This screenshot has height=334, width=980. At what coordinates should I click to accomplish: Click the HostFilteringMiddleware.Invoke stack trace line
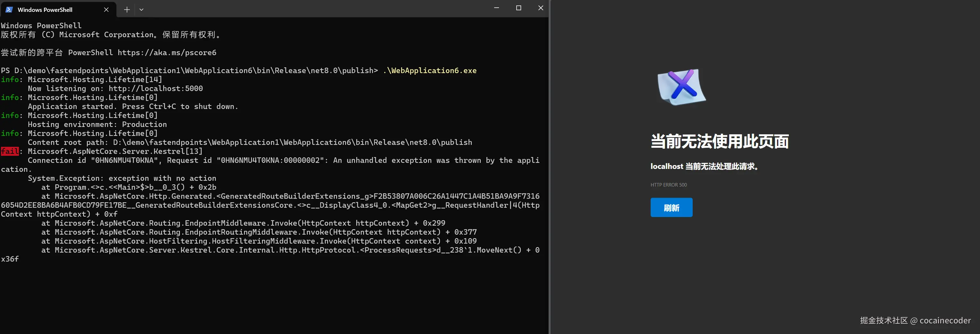[x=259, y=241]
